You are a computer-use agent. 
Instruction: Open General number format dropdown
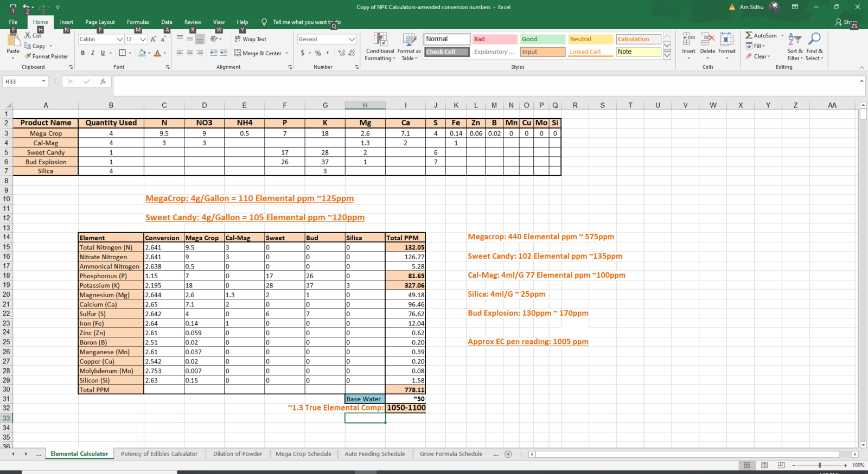pyautogui.click(x=352, y=39)
